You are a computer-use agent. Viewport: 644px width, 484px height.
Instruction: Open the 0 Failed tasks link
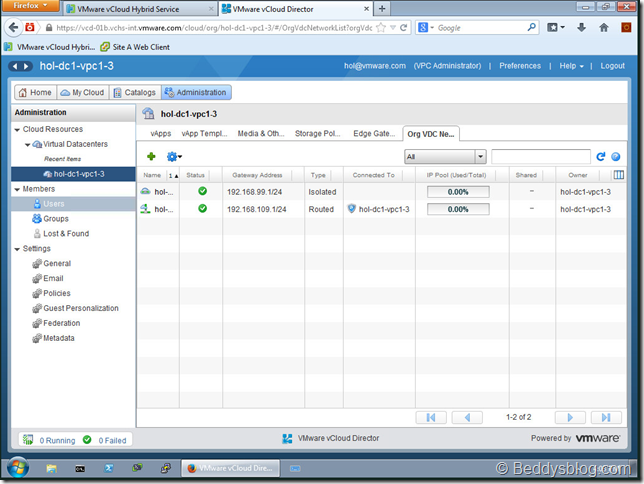click(x=112, y=440)
